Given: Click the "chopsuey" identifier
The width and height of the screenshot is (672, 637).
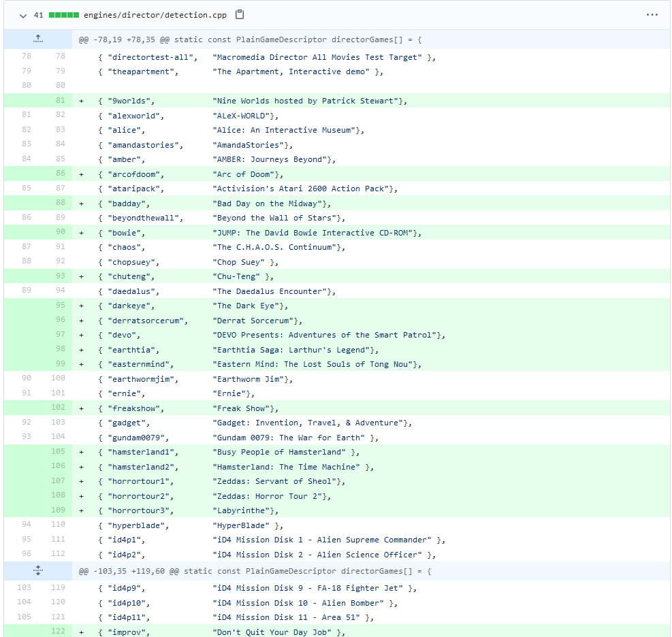Looking at the screenshot, I should point(133,262).
